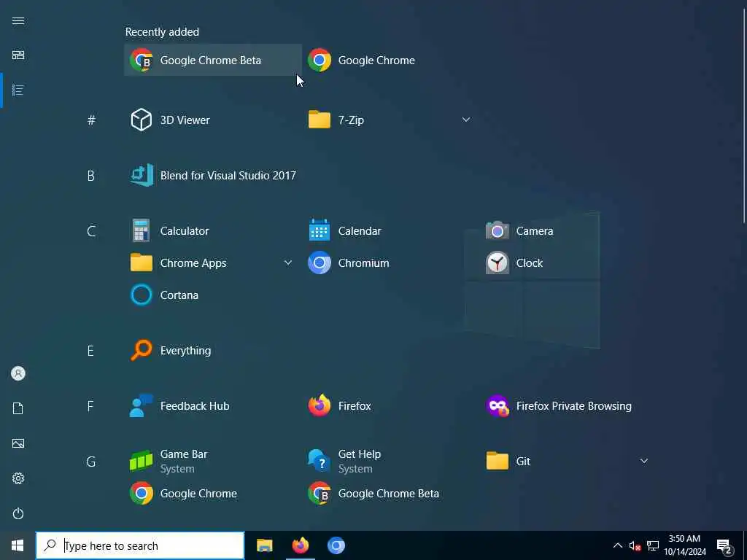747x560 pixels.
Task: Open the Action Center notifications
Action: click(724, 545)
